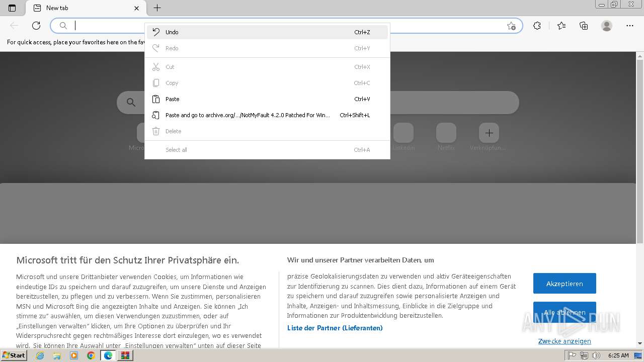Viewport: 644px width, 362px height.
Task: Open the WinRAR taskbar icon
Action: click(x=125, y=355)
